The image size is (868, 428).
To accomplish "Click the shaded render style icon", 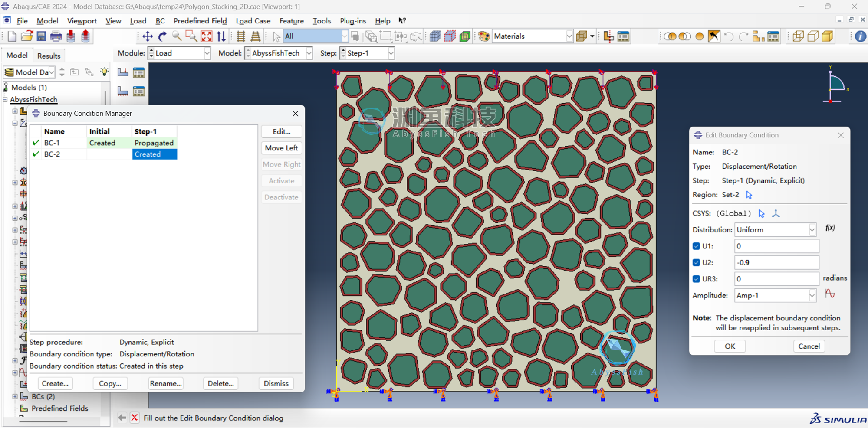I will 828,36.
